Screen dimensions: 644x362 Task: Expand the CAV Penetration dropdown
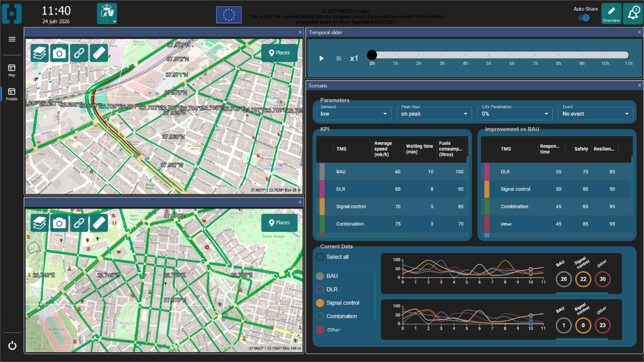515,114
